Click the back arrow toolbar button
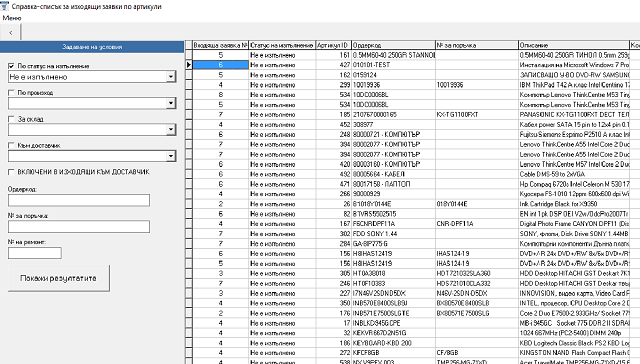The height and width of the screenshot is (364, 640). coord(11,32)
